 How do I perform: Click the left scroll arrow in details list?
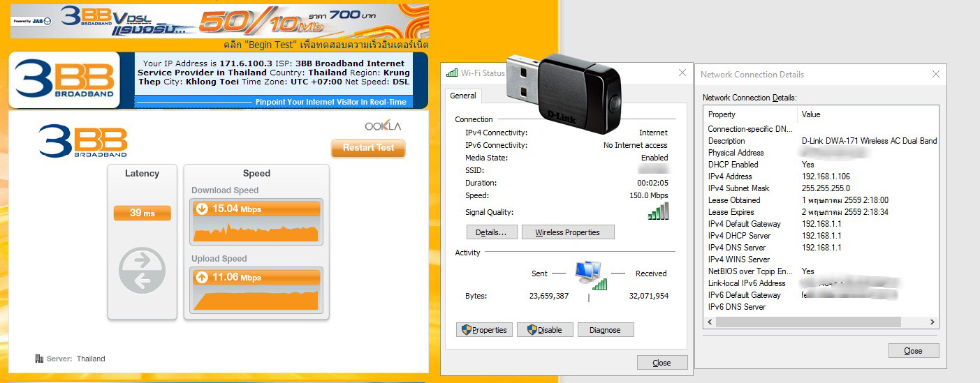pos(711,322)
